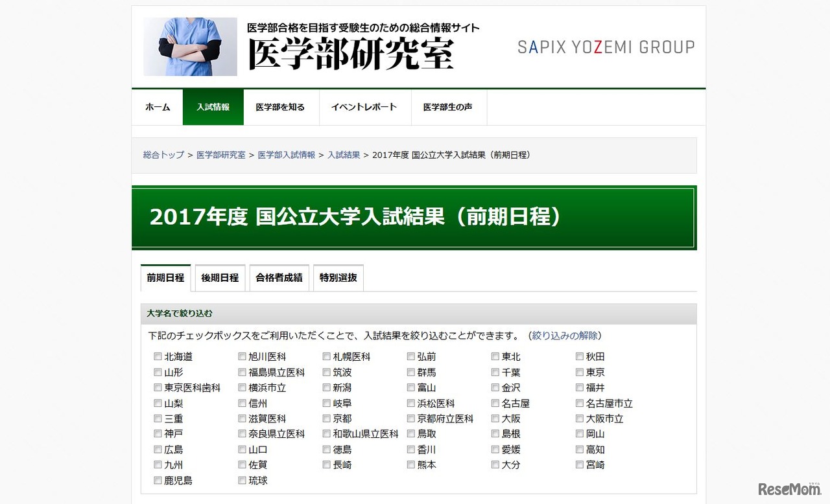
Task: Select the 大阪 checkbox
Action: 495,418
